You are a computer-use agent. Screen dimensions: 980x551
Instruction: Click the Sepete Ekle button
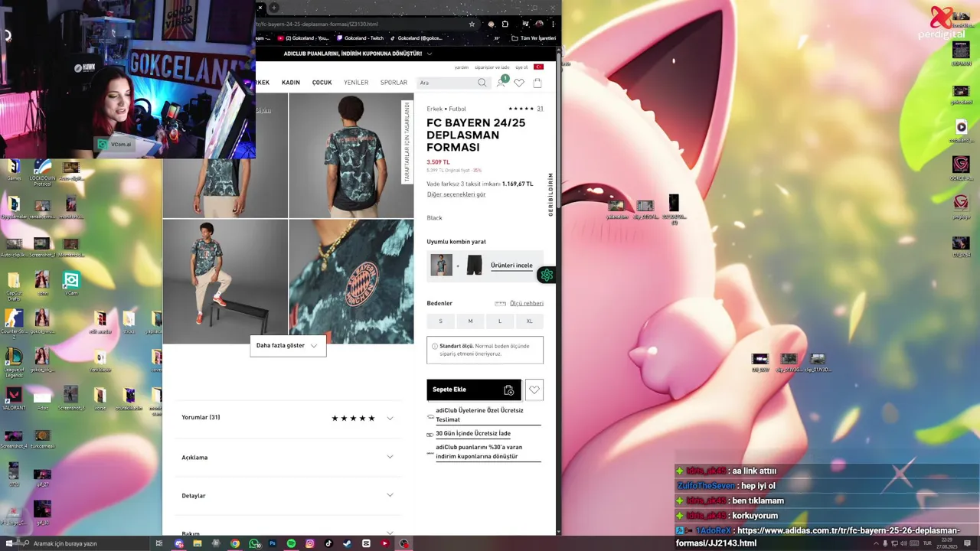[474, 390]
